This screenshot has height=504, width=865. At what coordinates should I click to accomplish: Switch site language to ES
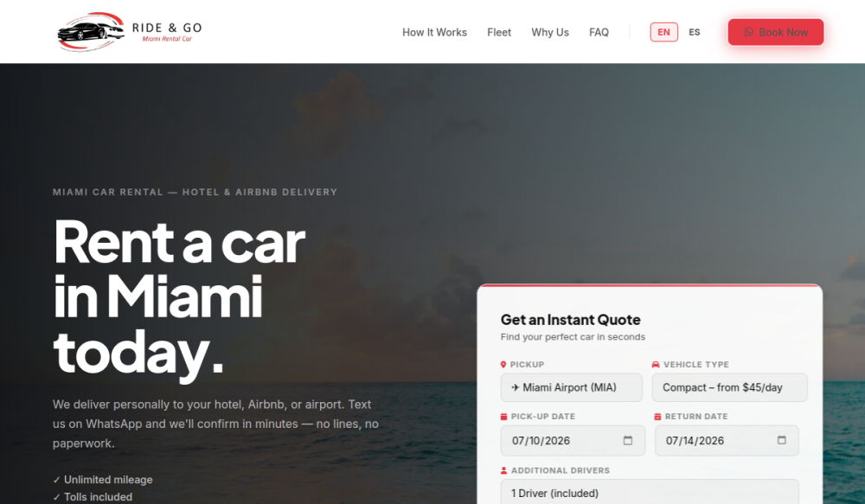pyautogui.click(x=694, y=32)
